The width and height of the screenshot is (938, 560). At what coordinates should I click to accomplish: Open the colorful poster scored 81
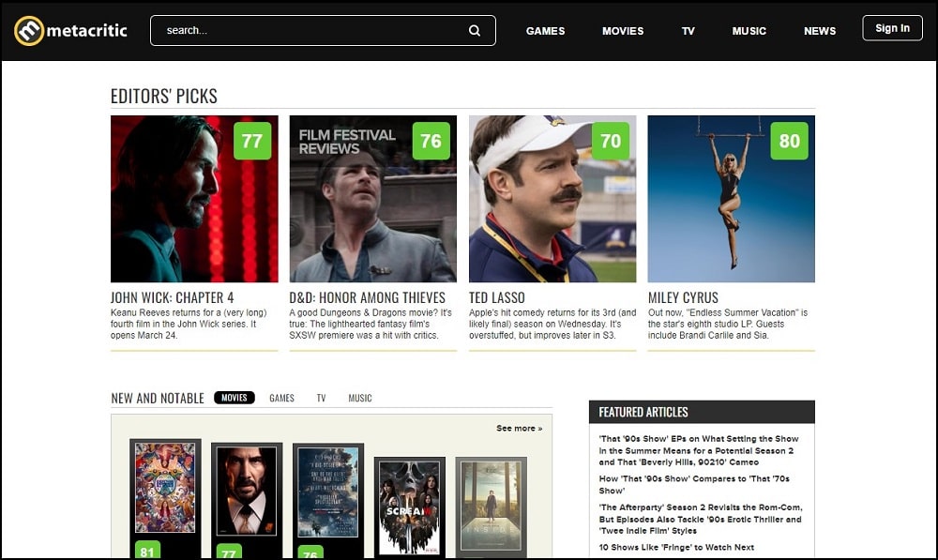click(165, 488)
